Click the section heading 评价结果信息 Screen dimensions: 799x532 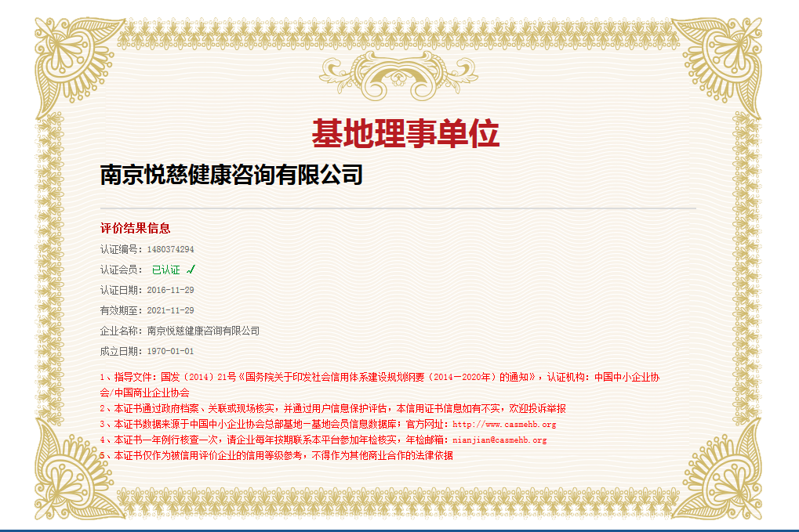135,228
